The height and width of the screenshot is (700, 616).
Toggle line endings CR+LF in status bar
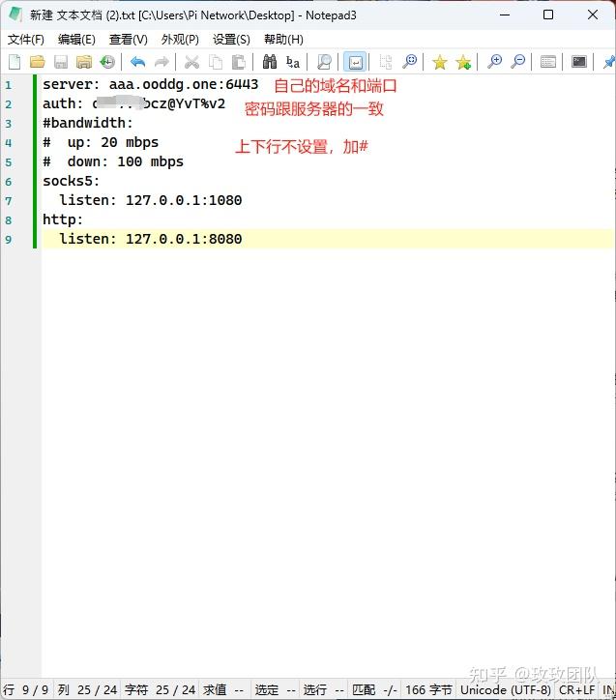coord(577,689)
